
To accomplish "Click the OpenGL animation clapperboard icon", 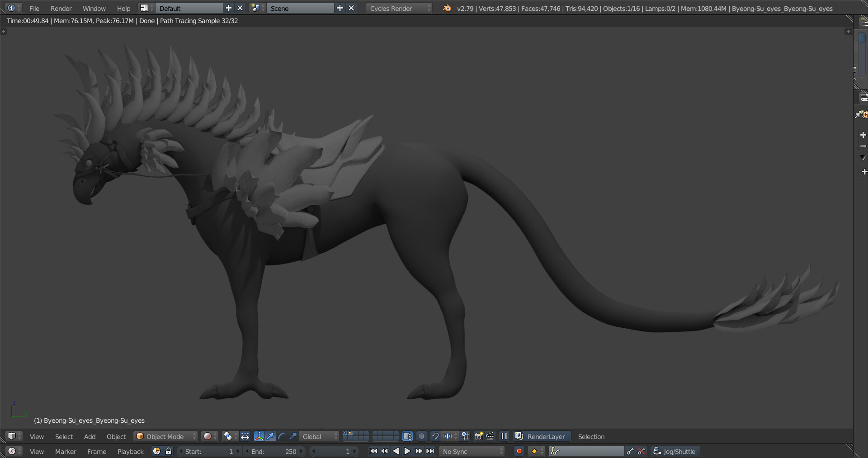I will [490, 436].
